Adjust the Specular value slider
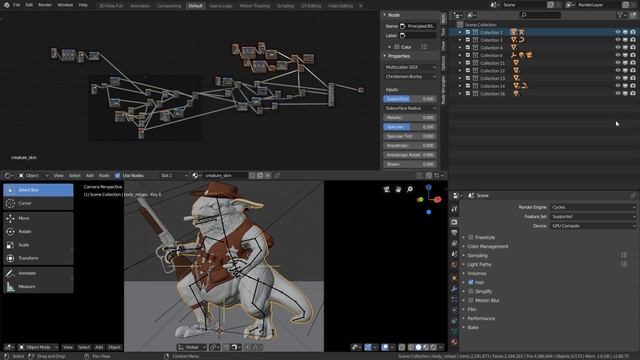 pyautogui.click(x=410, y=127)
